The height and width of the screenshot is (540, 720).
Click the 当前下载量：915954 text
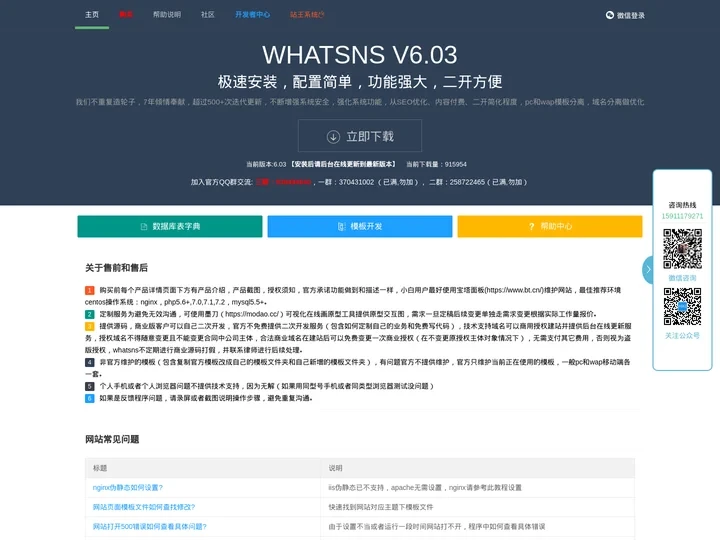tap(436, 164)
